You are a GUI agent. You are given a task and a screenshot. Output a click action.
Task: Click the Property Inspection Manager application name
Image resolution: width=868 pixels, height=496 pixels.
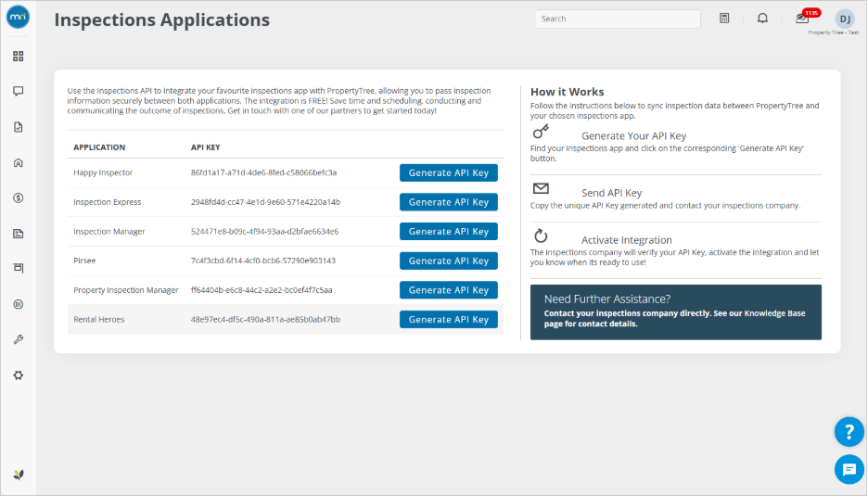(126, 290)
